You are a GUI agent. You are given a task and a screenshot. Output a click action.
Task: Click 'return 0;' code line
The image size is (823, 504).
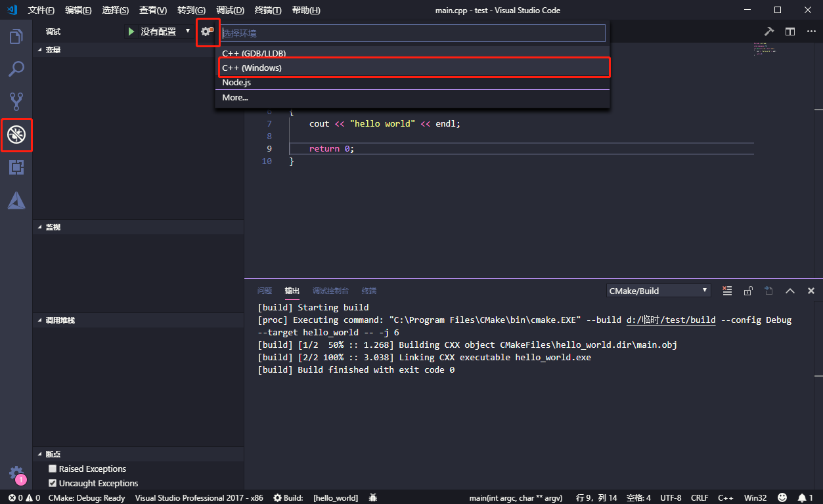point(332,148)
